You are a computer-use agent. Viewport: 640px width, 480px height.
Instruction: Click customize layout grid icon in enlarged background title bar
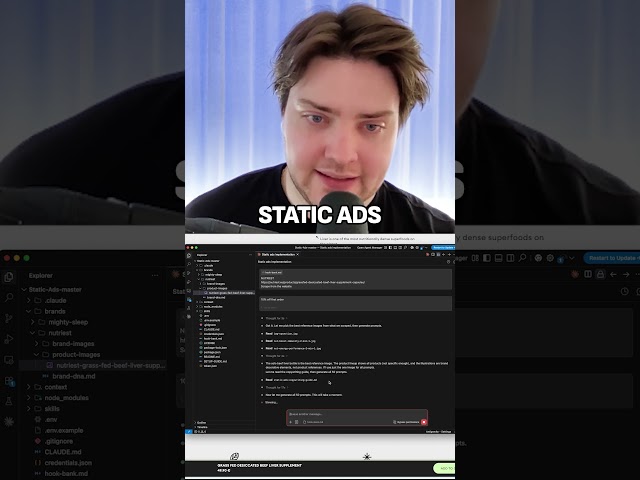[475, 258]
